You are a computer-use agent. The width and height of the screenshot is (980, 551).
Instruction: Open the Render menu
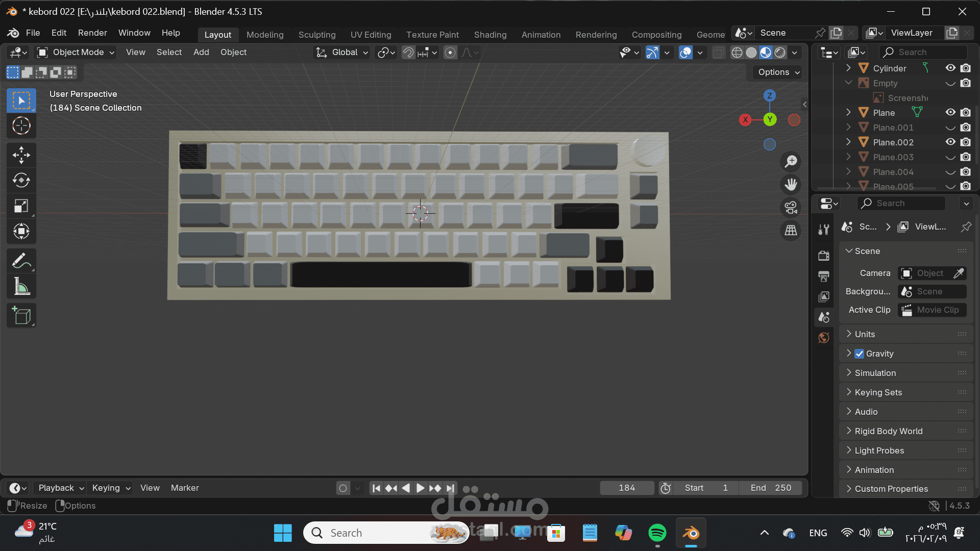pyautogui.click(x=92, y=33)
